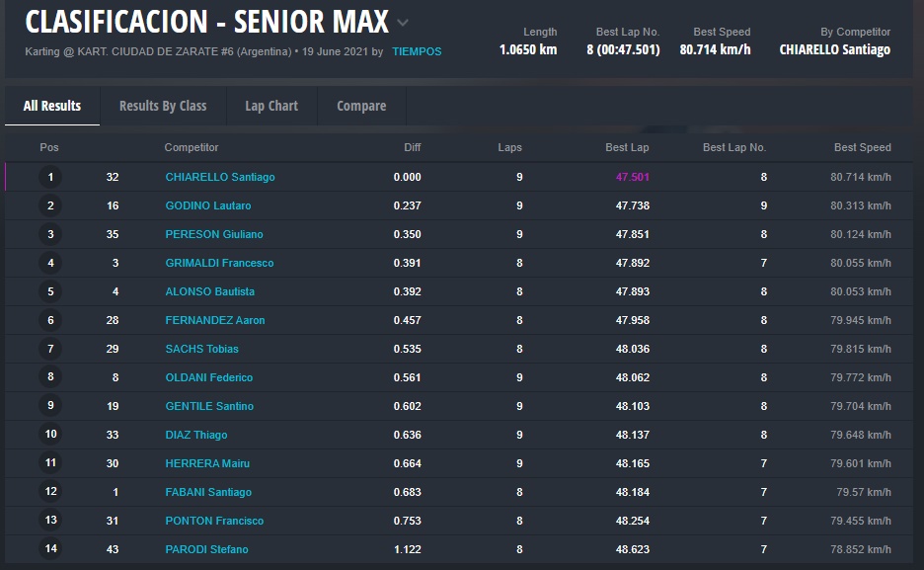
Task: Open the Lap Chart tab
Action: (x=271, y=106)
